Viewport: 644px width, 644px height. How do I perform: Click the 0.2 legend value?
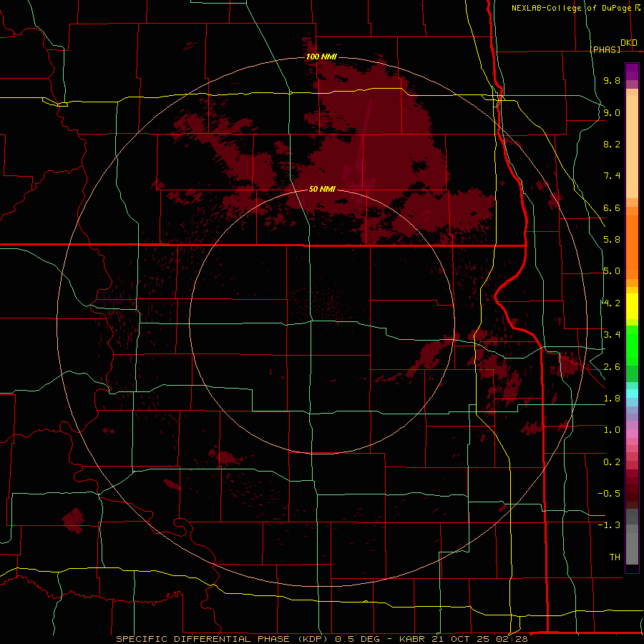coord(612,462)
